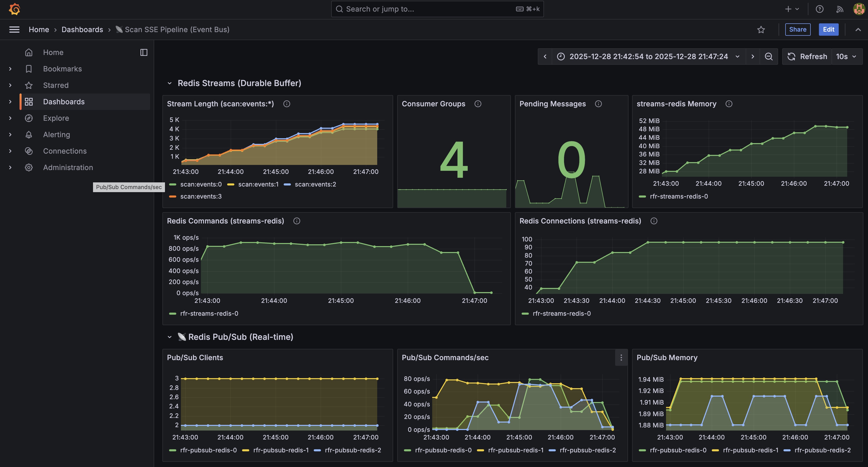The height and width of the screenshot is (467, 868).
Task: Dock the sidebar menu panel icon
Action: 144,53
